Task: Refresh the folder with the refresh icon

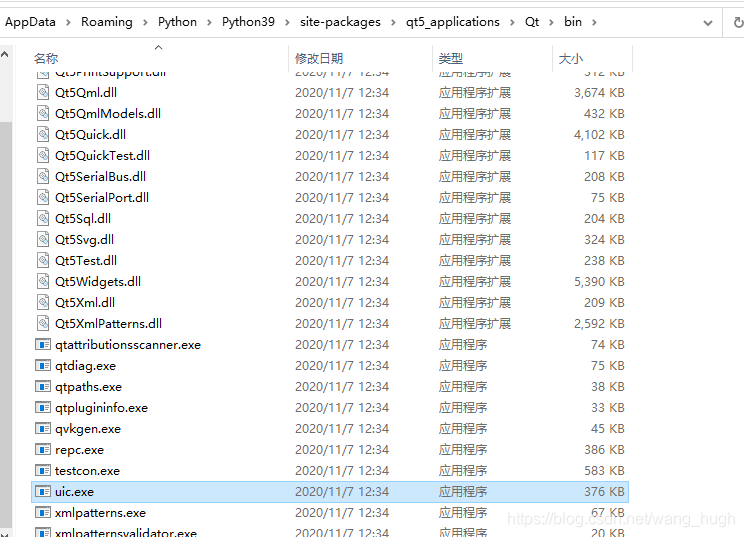Action: (738, 22)
